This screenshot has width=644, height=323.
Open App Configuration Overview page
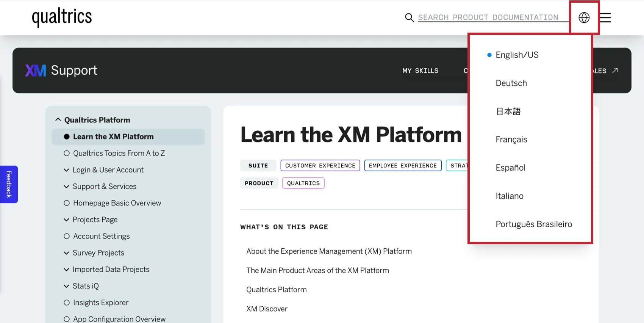click(x=119, y=319)
